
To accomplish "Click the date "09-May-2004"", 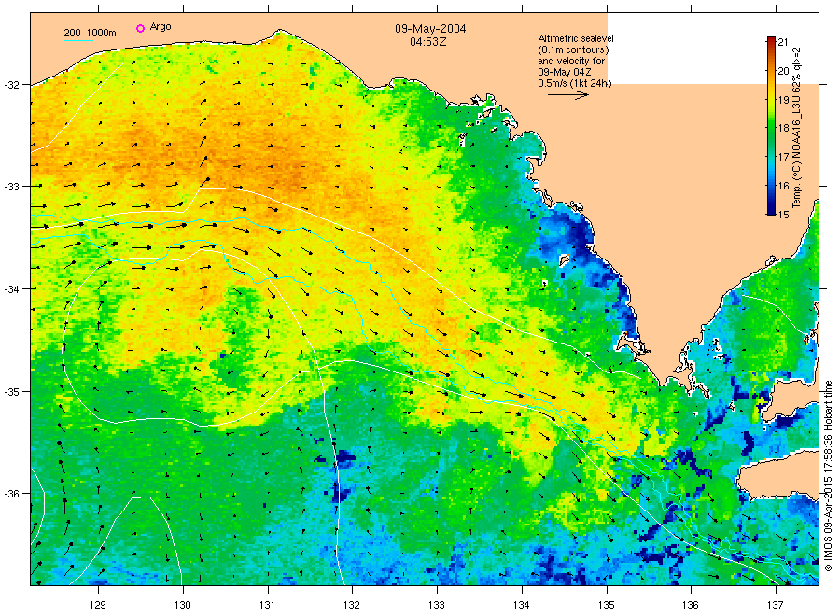I will click(x=430, y=29).
